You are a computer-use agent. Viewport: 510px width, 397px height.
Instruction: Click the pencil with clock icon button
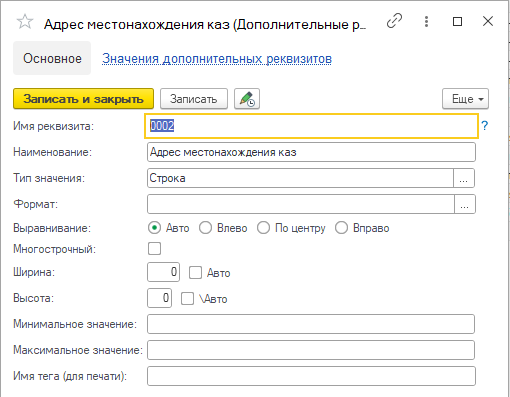point(247,99)
